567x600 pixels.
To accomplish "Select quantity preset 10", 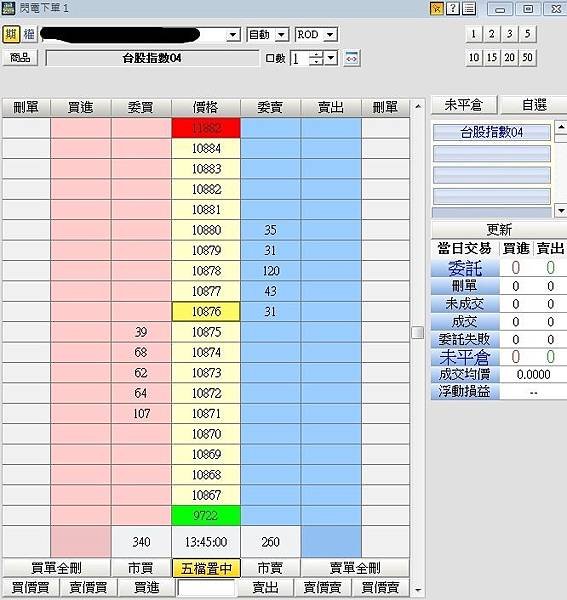I will pos(474,58).
